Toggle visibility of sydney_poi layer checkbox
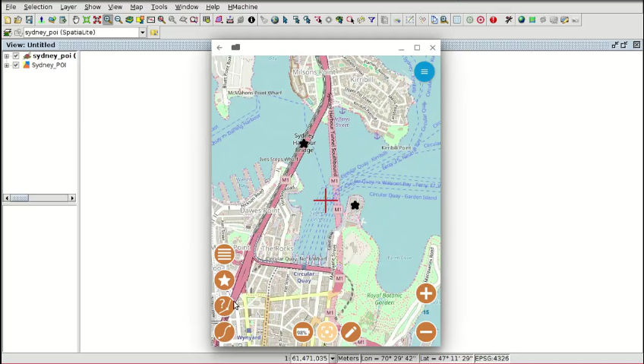This screenshot has height=364, width=644. 16,55
